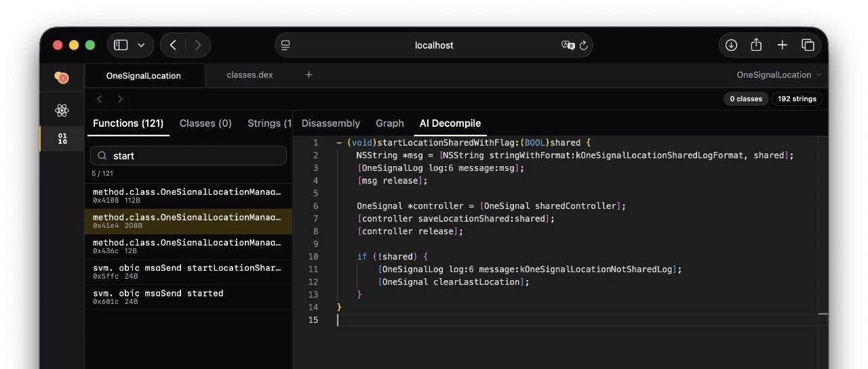Open the Strings tab
Screen dimensions: 868x369
[x=269, y=123]
